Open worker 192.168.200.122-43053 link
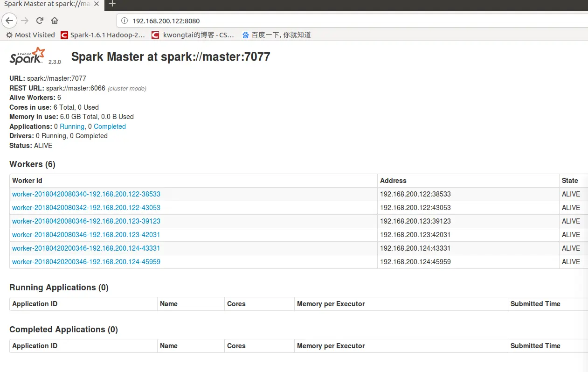This screenshot has width=588, height=372. (x=86, y=208)
